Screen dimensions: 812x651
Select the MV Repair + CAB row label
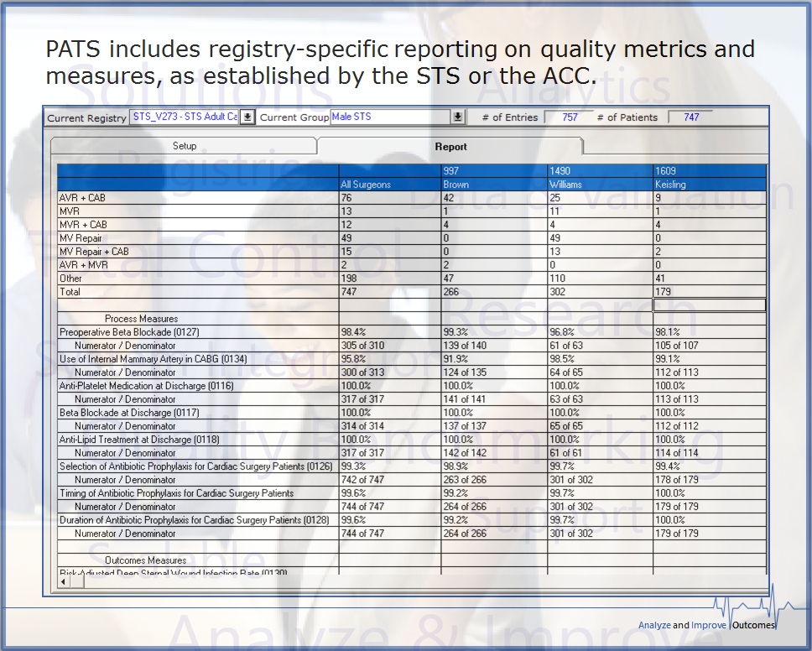point(198,252)
